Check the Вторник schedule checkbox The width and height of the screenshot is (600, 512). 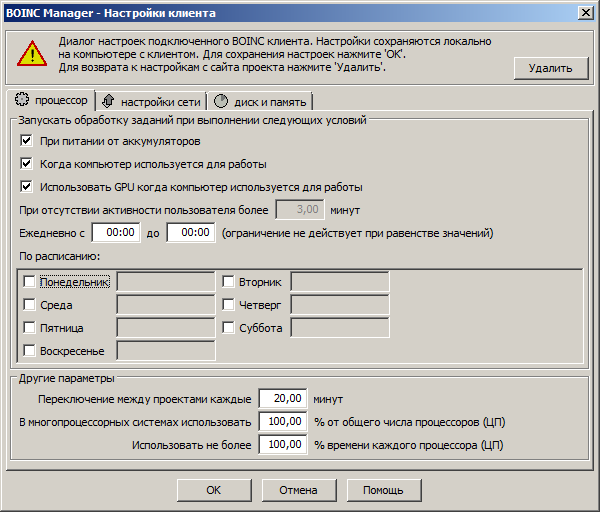pyautogui.click(x=229, y=282)
